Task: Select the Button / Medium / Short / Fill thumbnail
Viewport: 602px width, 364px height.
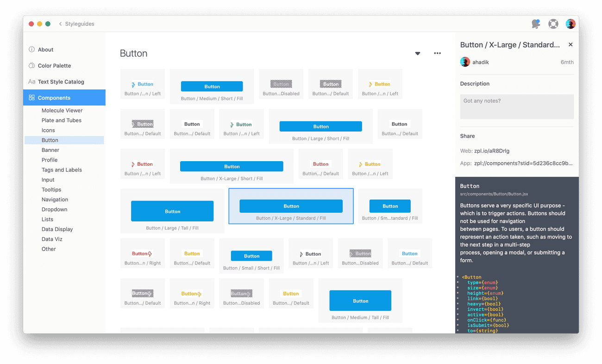Action: (212, 87)
